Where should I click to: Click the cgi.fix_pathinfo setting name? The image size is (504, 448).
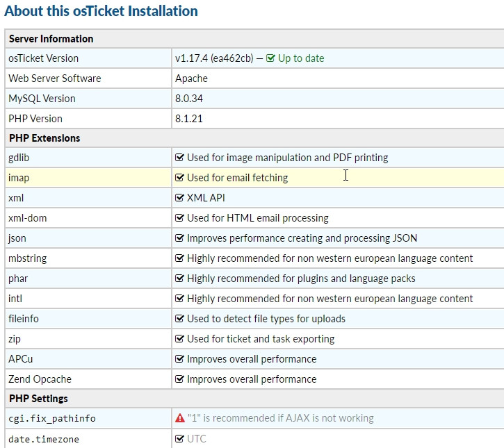52,419
